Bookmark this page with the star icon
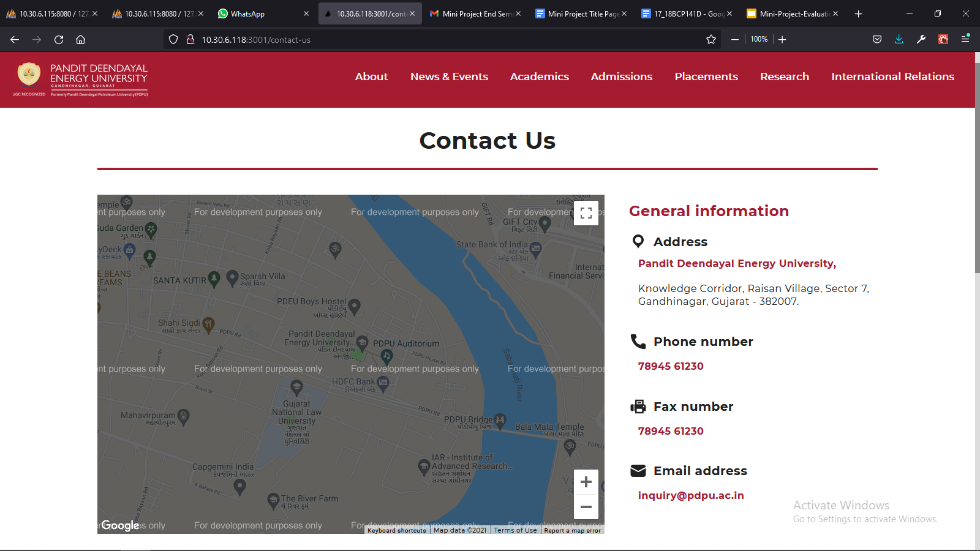This screenshot has width=980, height=551. click(711, 39)
